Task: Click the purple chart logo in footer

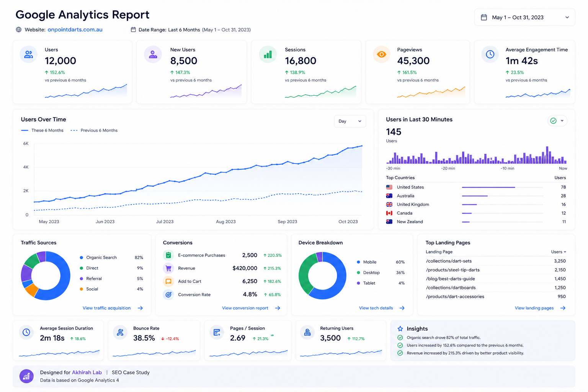Action: (26, 376)
